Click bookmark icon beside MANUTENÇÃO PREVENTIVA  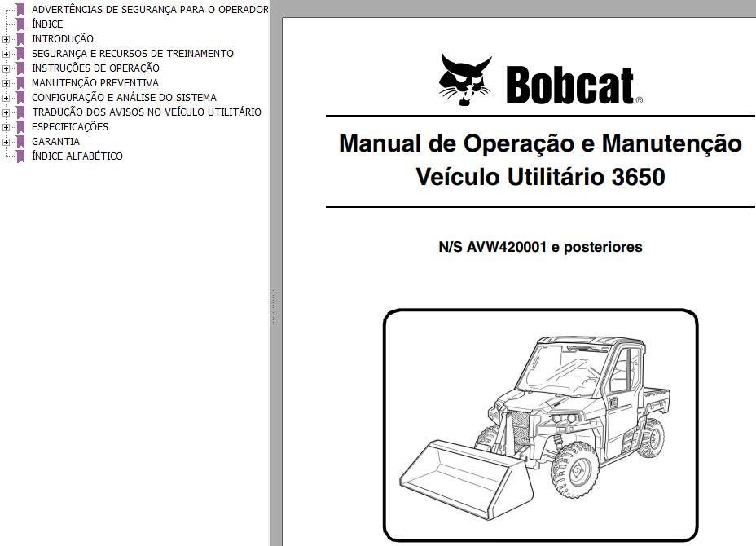pyautogui.click(x=20, y=83)
